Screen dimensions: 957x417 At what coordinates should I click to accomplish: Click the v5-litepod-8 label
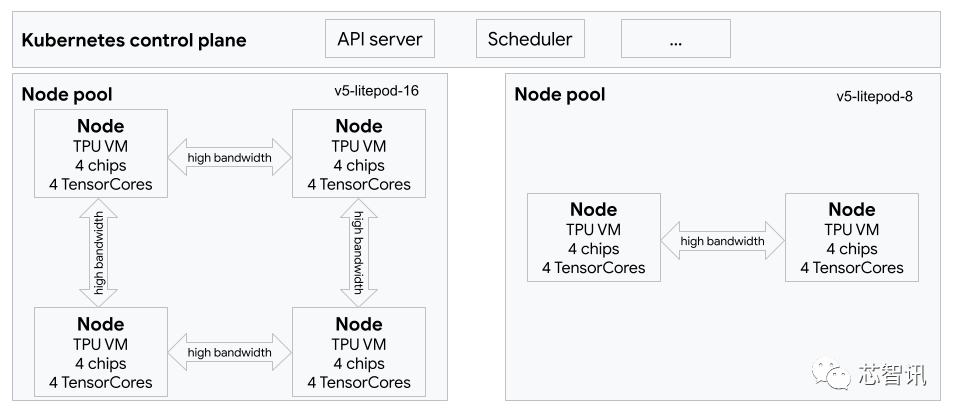click(x=875, y=96)
